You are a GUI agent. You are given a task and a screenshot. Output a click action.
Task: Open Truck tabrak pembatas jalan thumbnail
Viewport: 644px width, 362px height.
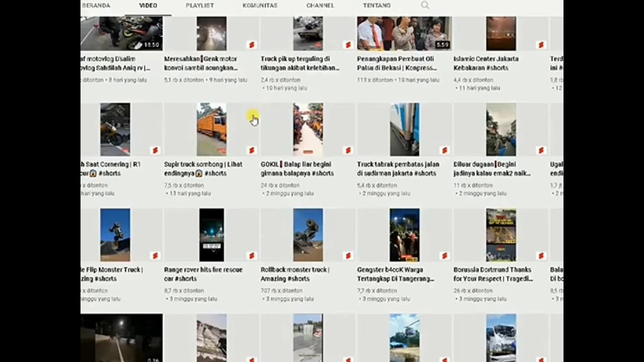point(405,129)
